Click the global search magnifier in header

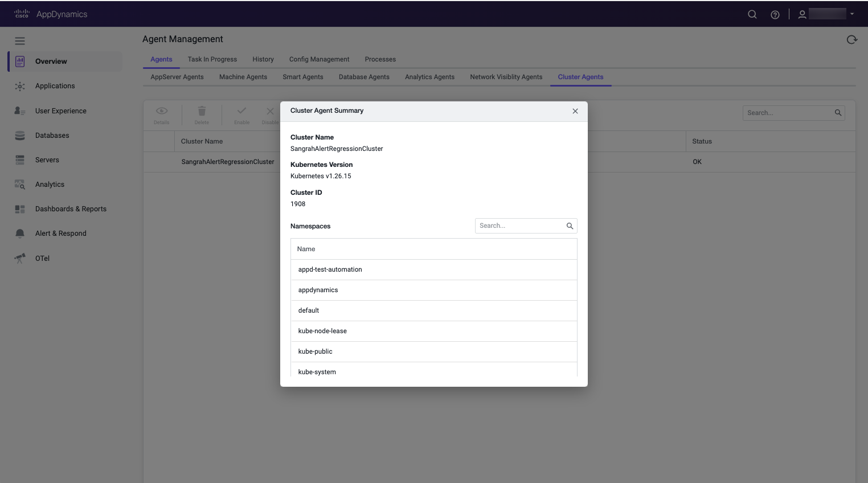(x=752, y=14)
